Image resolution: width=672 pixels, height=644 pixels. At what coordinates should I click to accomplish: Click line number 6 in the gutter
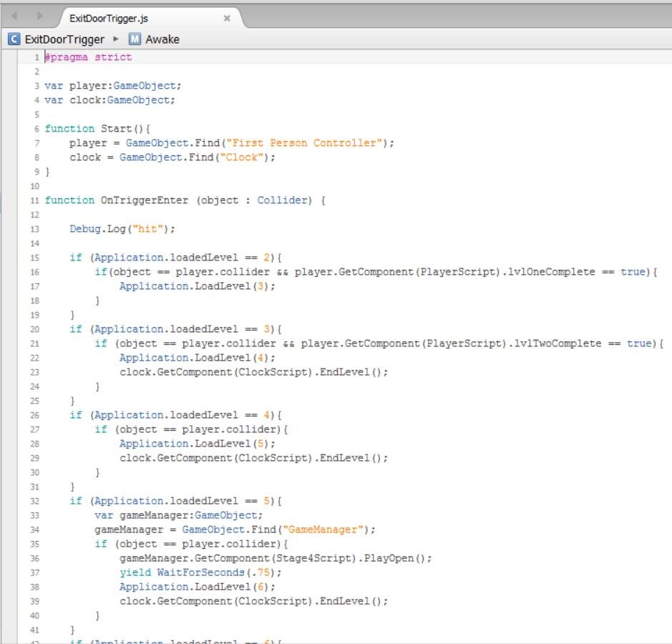36,129
